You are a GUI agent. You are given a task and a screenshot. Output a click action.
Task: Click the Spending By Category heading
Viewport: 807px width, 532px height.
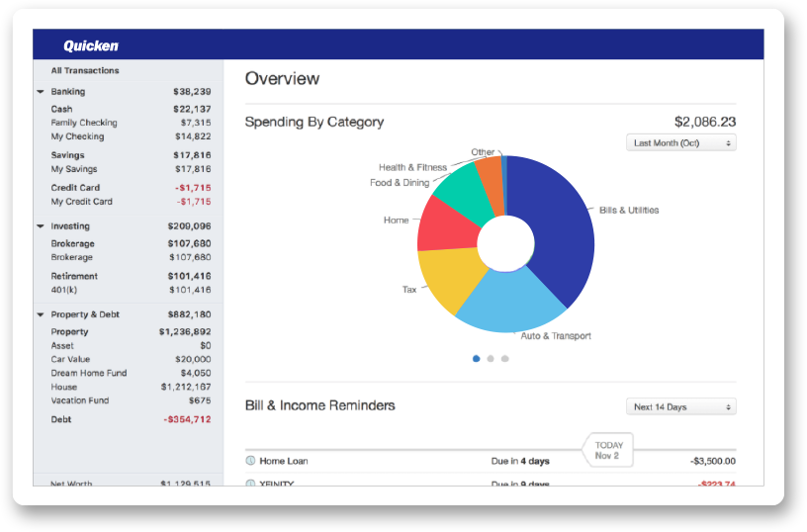tap(314, 122)
